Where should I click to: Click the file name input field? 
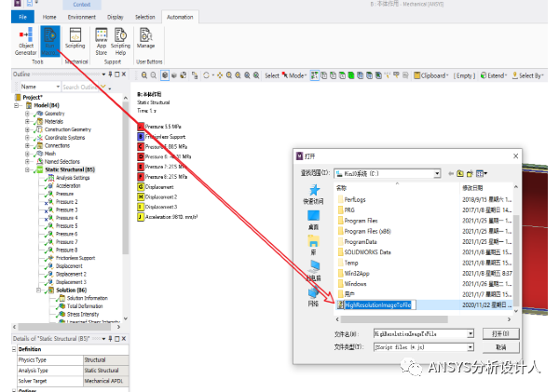click(420, 334)
